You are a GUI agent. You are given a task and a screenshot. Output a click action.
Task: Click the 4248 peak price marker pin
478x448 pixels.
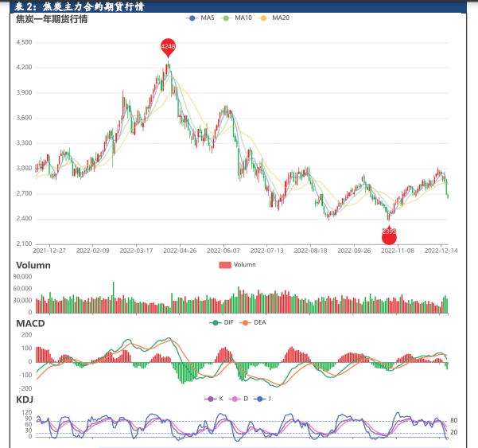[168, 47]
